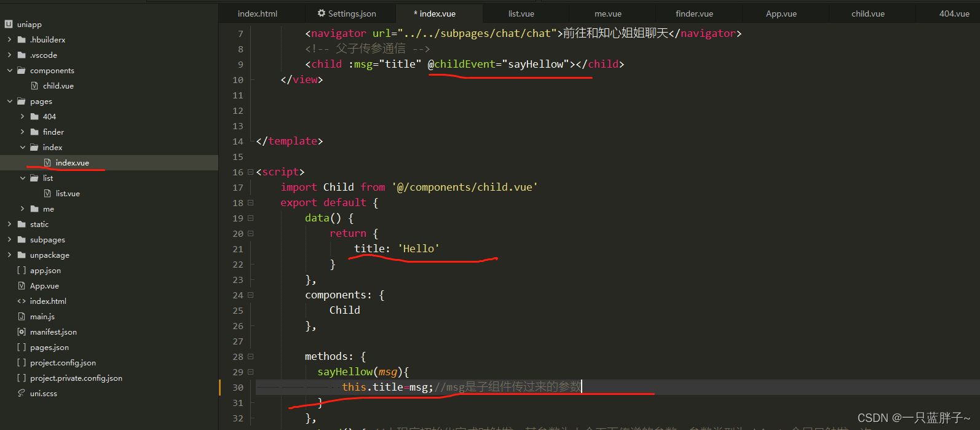Switch to the Settings.json tab
The height and width of the screenshot is (430, 980).
point(351,14)
